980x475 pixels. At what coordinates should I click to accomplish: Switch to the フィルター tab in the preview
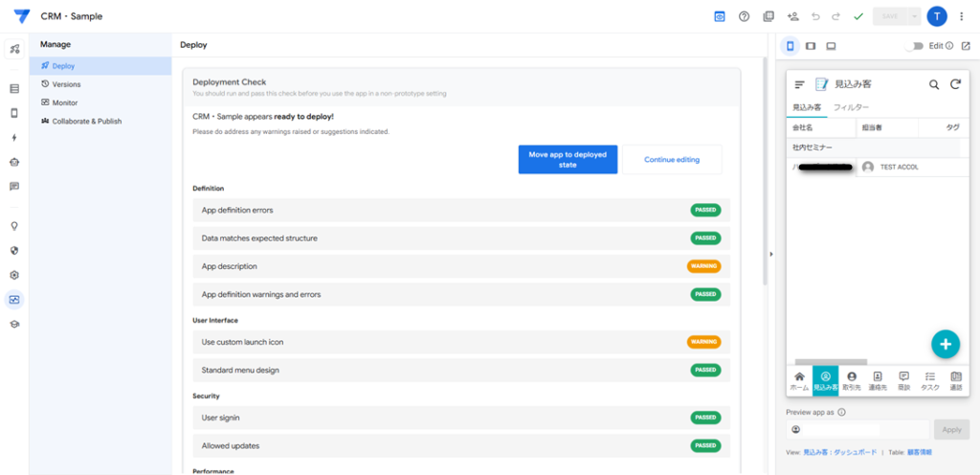pos(851,107)
